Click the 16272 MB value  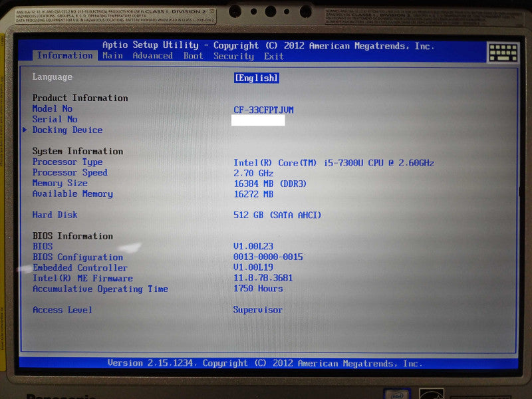pyautogui.click(x=253, y=194)
